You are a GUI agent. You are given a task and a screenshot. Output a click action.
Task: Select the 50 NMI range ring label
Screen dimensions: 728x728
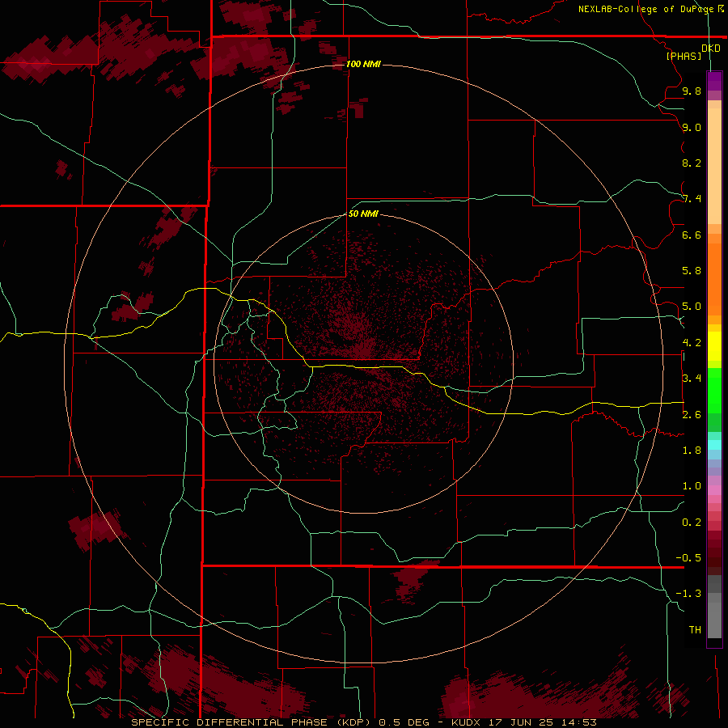click(363, 214)
